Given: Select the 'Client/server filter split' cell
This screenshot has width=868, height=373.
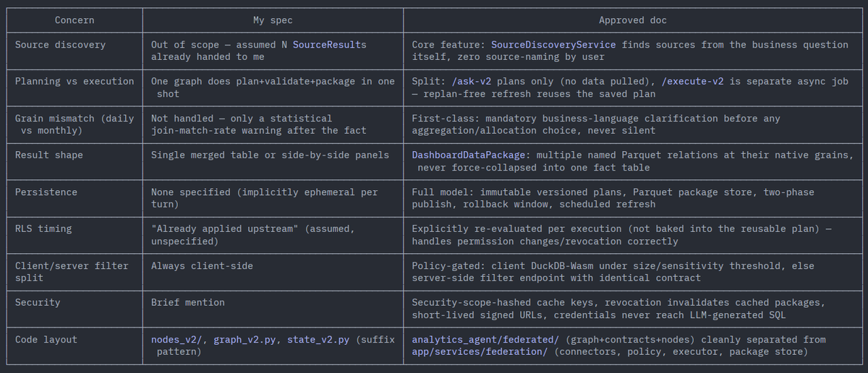Looking at the screenshot, I should click(x=75, y=272).
